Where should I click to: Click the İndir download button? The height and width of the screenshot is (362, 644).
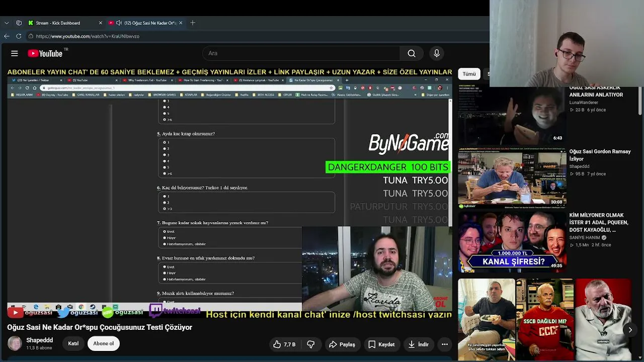(418, 344)
